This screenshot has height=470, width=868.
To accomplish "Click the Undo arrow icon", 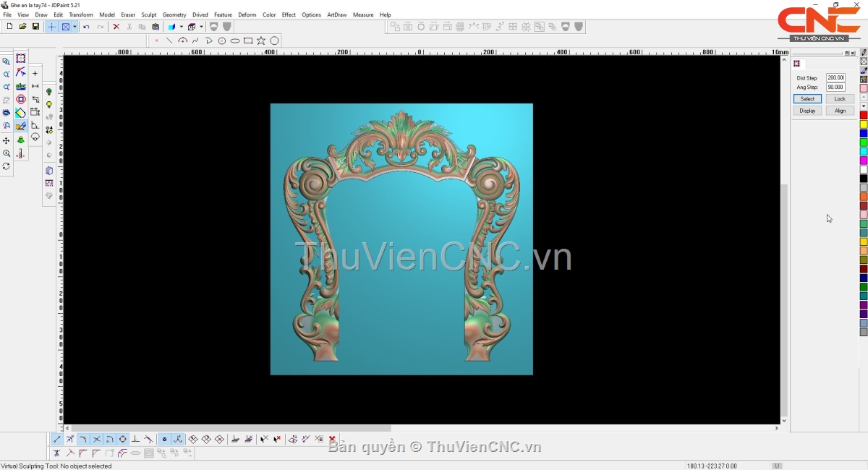I will pyautogui.click(x=86, y=27).
